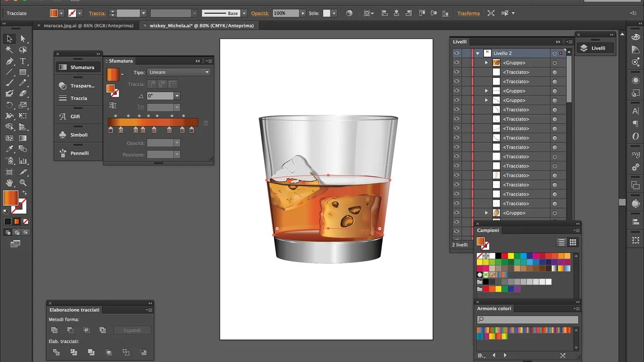Select the Eraser tool
This screenshot has width=644, height=362.
[23, 94]
